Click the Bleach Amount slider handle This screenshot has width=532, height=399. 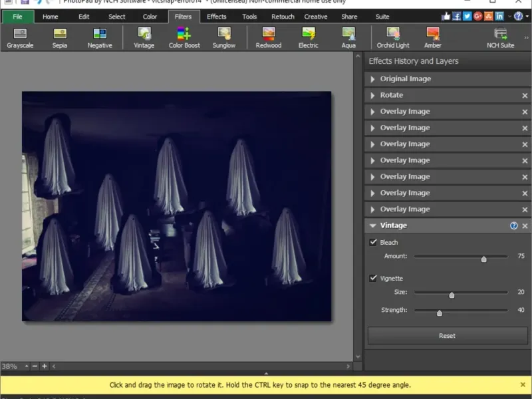click(x=484, y=259)
